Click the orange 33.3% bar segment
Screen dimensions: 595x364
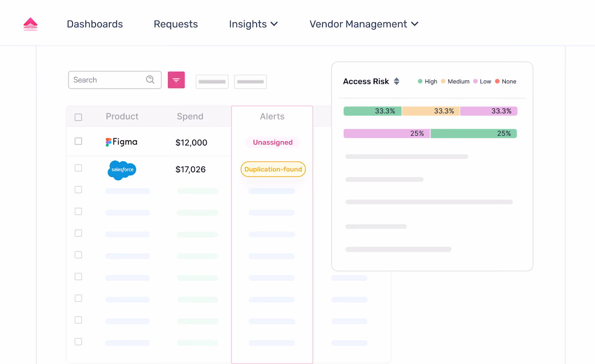(x=431, y=111)
